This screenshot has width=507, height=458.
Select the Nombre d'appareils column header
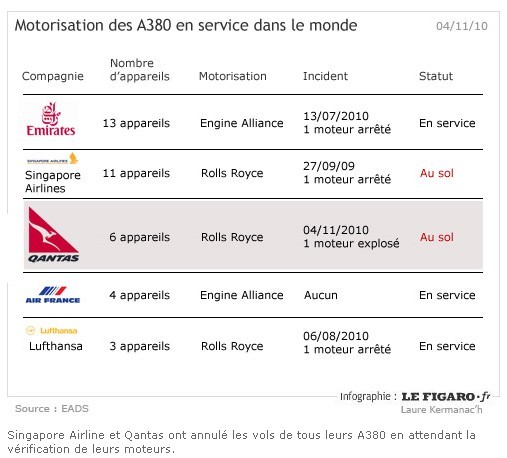point(140,70)
